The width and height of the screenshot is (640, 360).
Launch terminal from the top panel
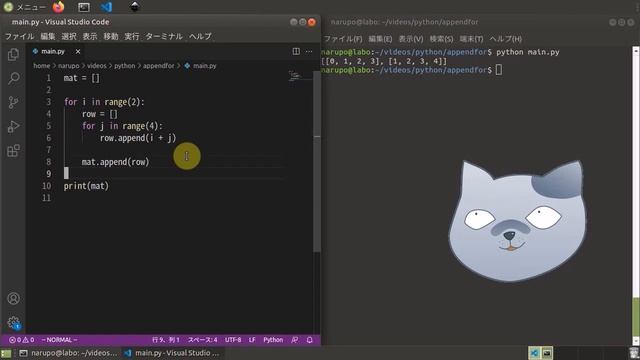(84, 7)
